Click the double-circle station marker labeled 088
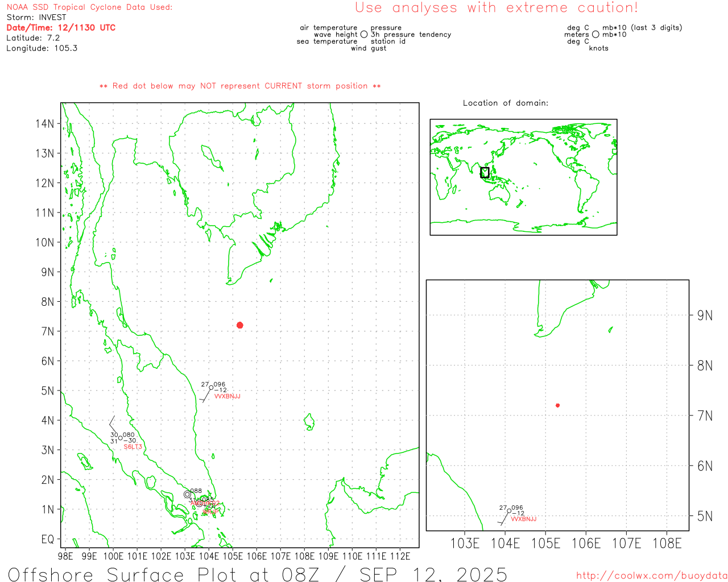Image resolution: width=728 pixels, height=582 pixels. 188,494
